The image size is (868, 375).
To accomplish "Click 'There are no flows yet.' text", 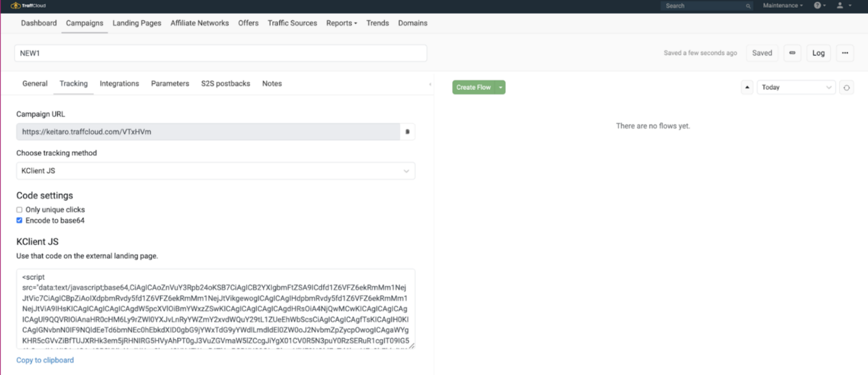I will point(653,126).
